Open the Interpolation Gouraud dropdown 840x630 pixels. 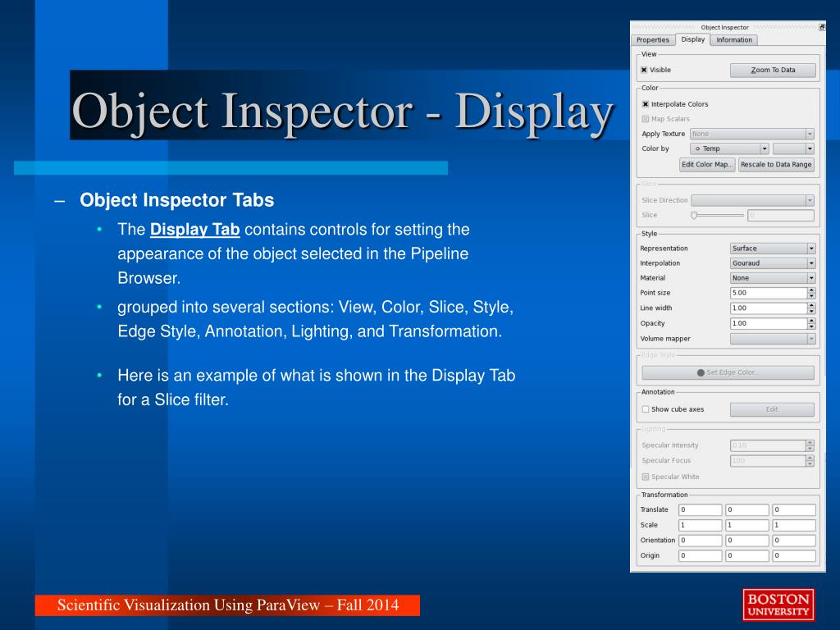[773, 263]
